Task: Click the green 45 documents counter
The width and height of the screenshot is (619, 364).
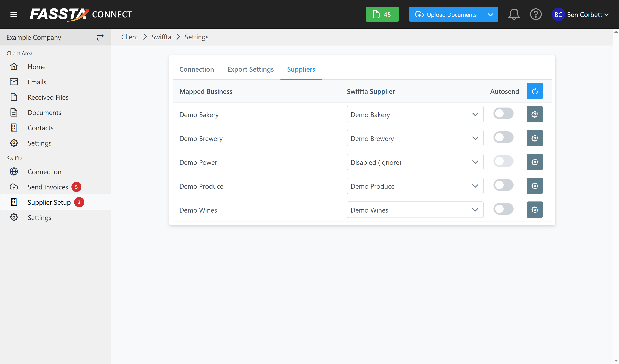Action: tap(382, 15)
